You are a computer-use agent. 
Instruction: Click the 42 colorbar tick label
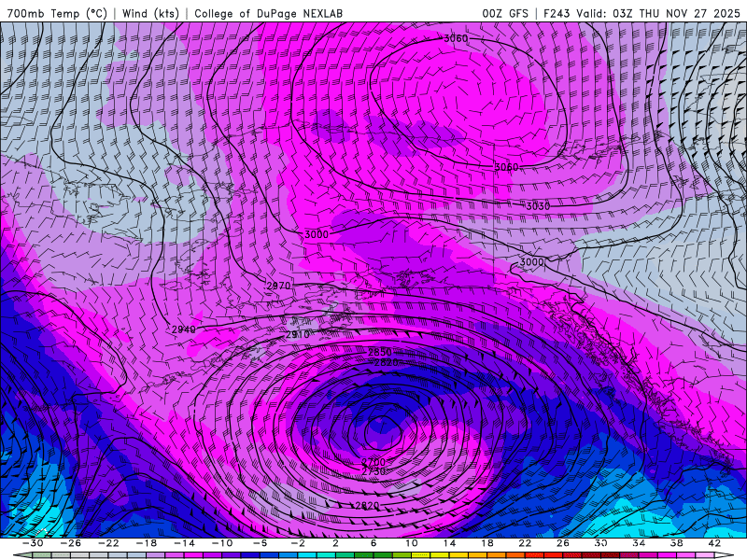coord(714,543)
